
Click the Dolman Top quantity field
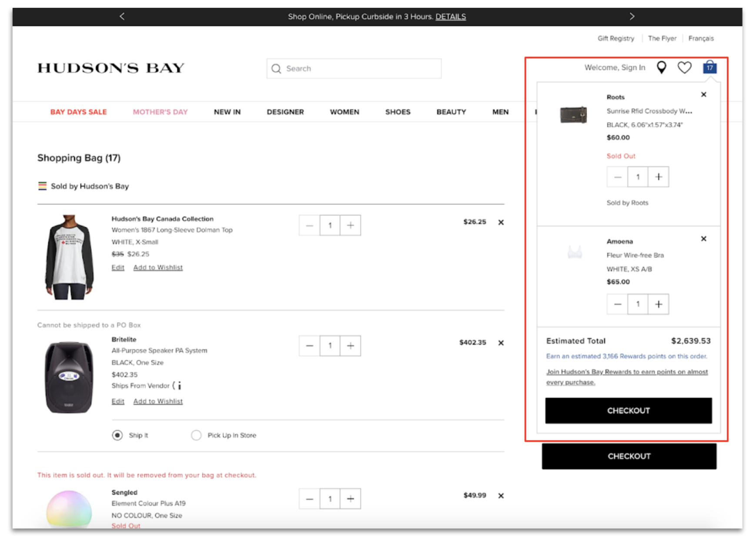(x=330, y=225)
